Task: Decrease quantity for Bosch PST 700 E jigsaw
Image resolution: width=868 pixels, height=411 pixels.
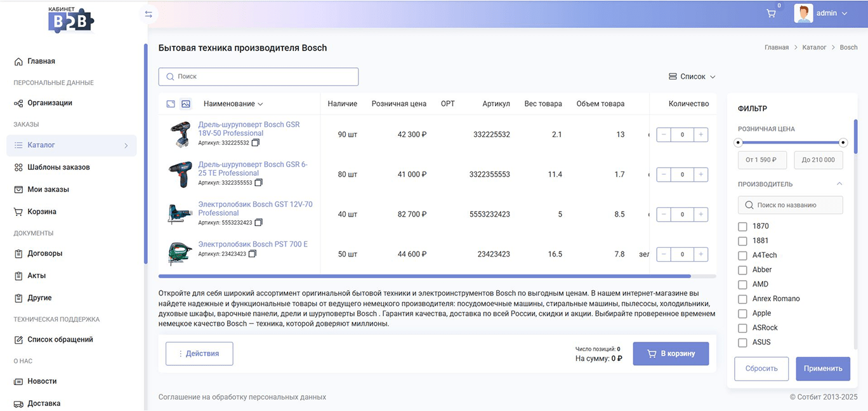Action: click(664, 254)
